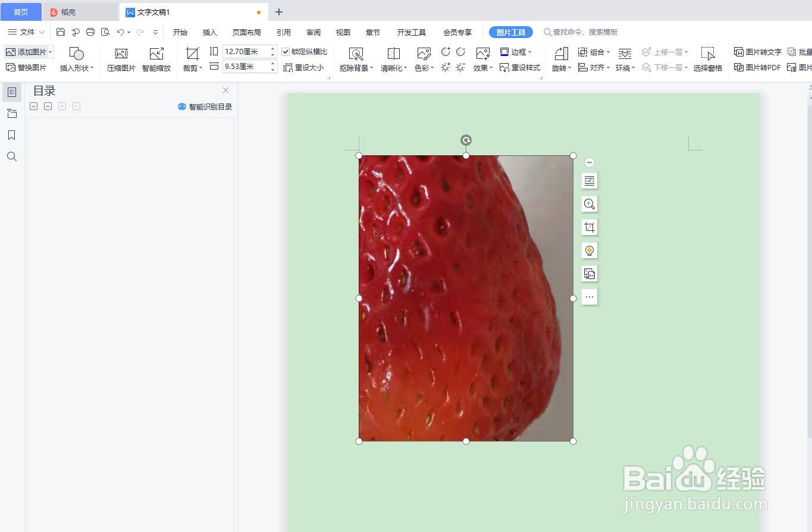This screenshot has width=812, height=532.
Task: Click the 添加图片 (Add Picture) icon
Action: click(11, 52)
